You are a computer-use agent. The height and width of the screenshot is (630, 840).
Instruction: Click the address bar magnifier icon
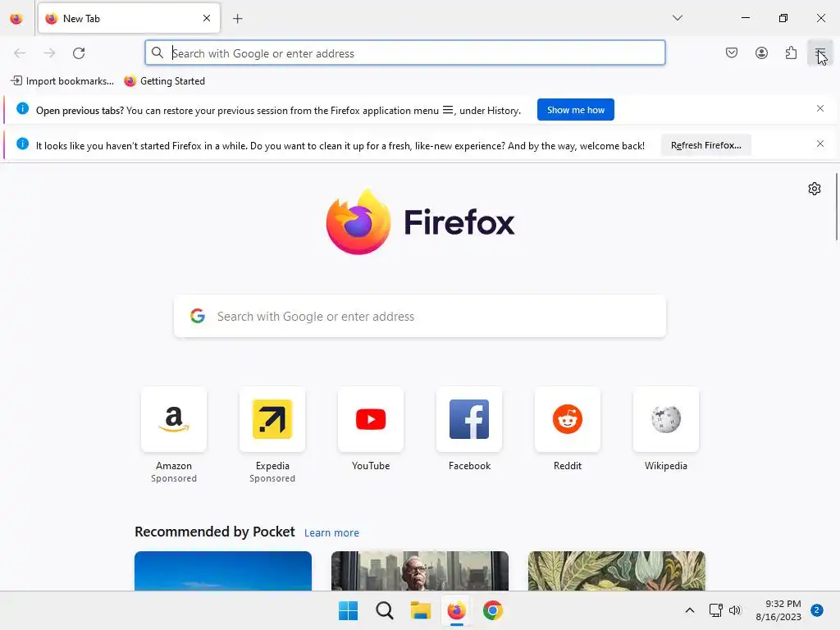157,52
